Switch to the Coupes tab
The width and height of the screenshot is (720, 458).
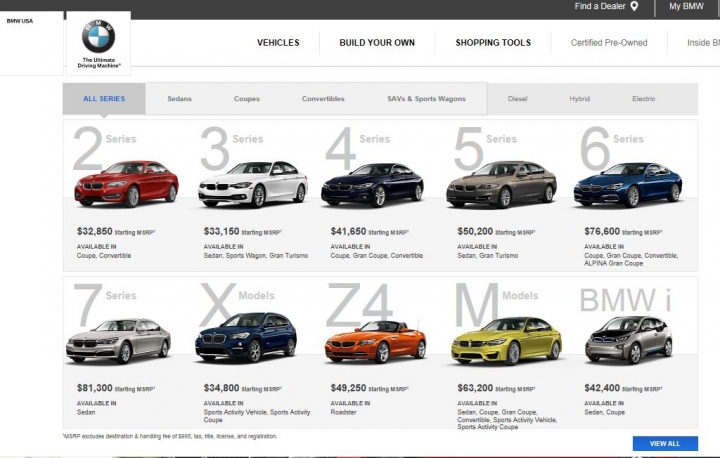(247, 99)
